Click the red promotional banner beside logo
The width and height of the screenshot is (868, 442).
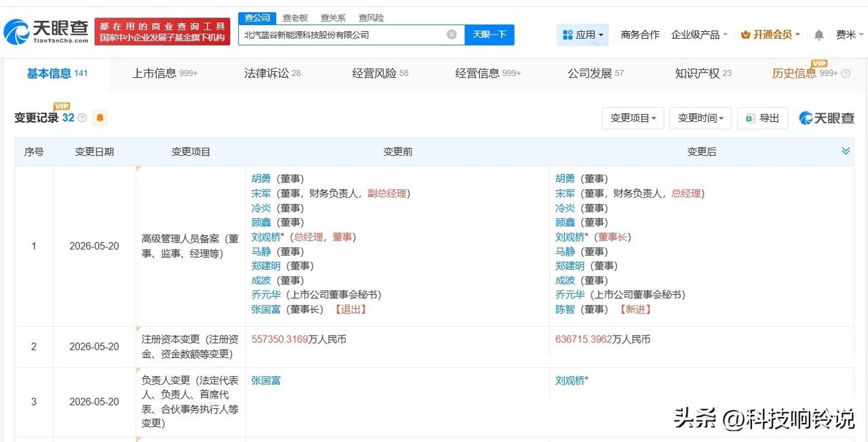[x=162, y=31]
